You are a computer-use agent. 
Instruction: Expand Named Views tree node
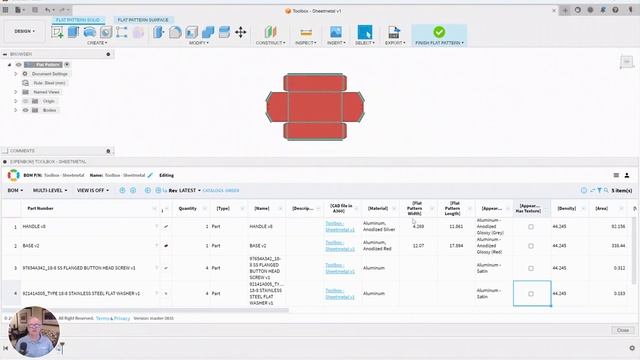16,92
